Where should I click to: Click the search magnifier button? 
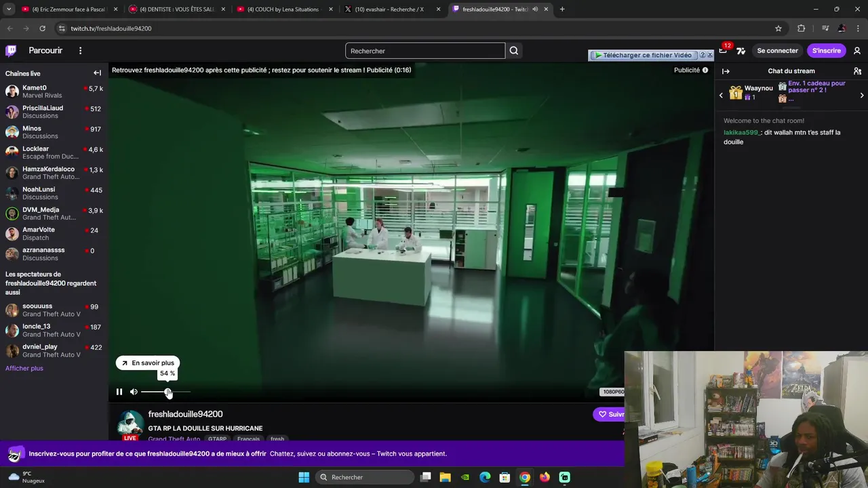point(514,51)
